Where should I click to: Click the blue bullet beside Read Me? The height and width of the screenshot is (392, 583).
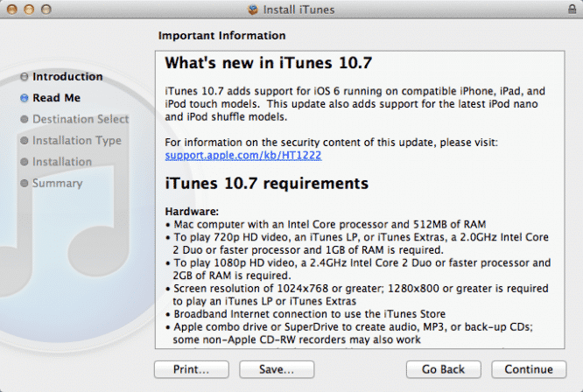[x=24, y=98]
